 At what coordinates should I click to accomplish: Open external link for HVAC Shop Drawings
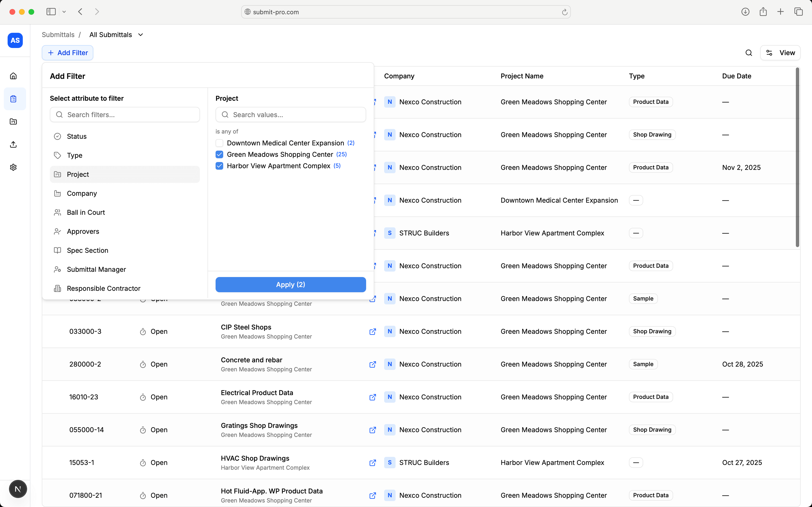pos(372,463)
